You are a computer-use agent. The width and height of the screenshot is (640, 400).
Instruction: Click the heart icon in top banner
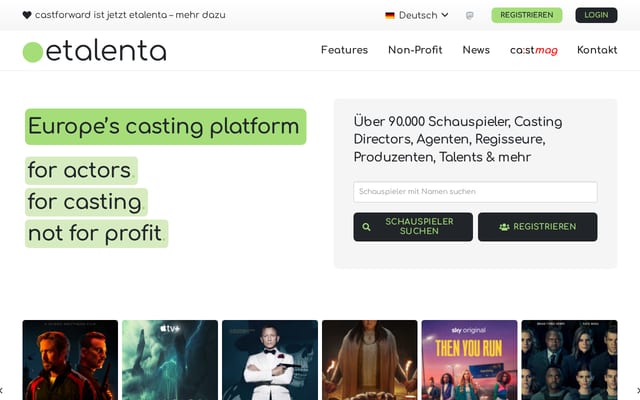27,15
